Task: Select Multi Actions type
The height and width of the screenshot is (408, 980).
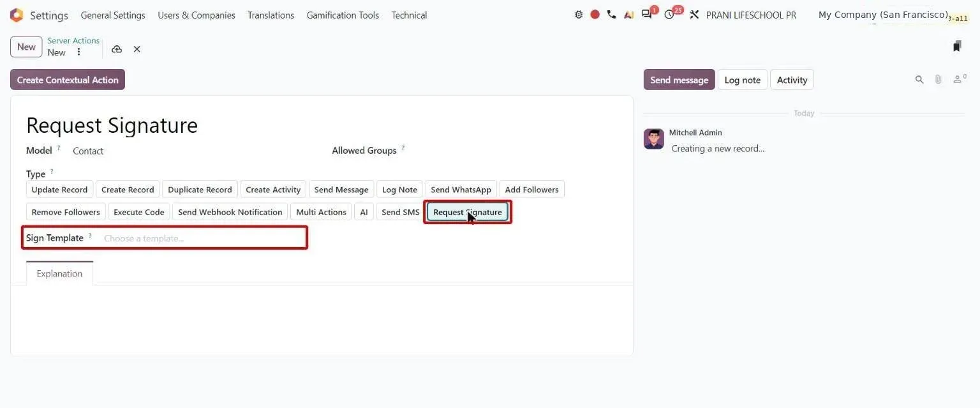Action: coord(321,212)
